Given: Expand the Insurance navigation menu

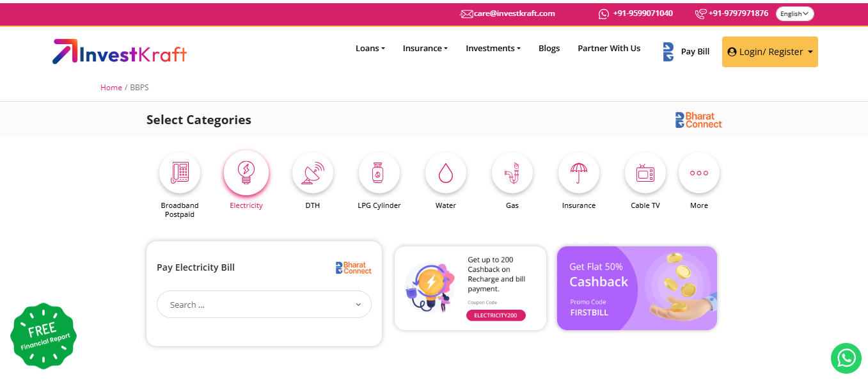Looking at the screenshot, I should pyautogui.click(x=425, y=48).
